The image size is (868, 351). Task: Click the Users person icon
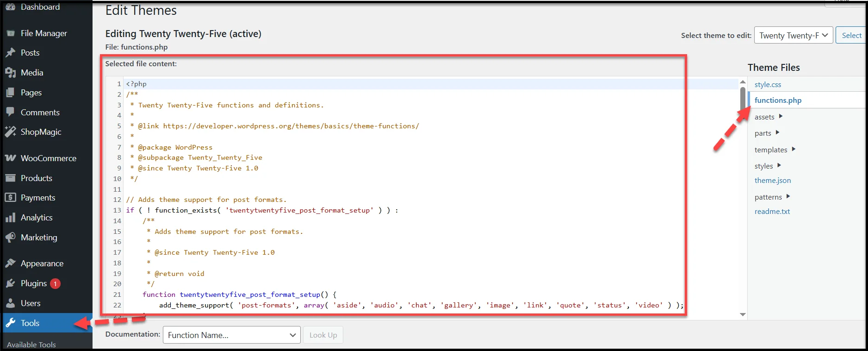pyautogui.click(x=10, y=303)
